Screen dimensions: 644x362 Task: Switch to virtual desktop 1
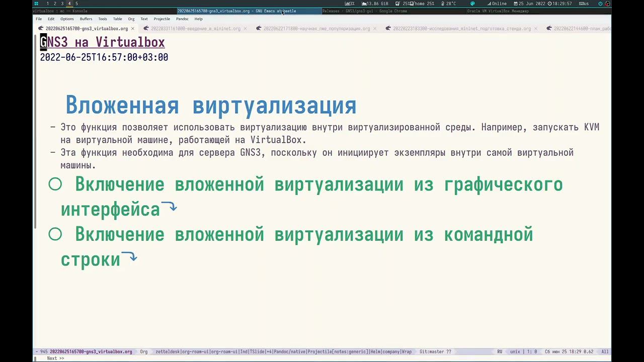[x=48, y=4]
